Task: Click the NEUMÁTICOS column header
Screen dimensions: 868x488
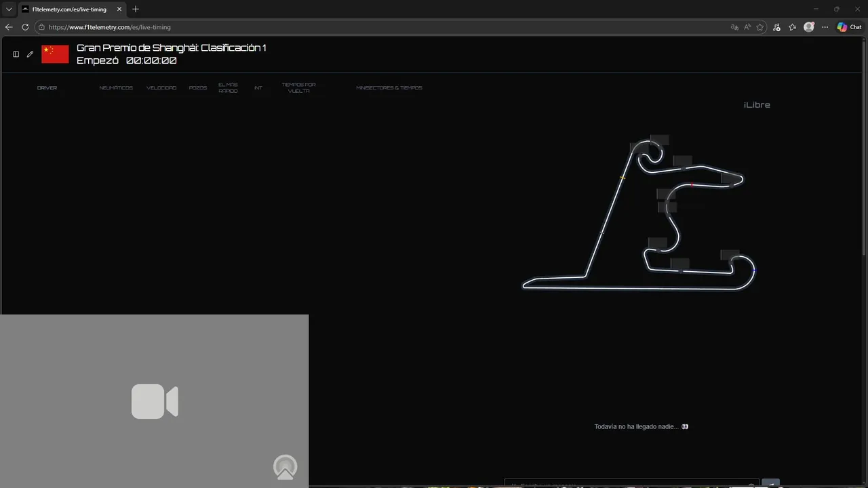Action: (116, 88)
